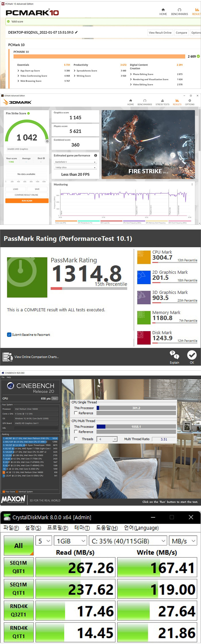The height and width of the screenshot is (644, 201).
Task: Click the Memory Mark icon
Action: 144,317
